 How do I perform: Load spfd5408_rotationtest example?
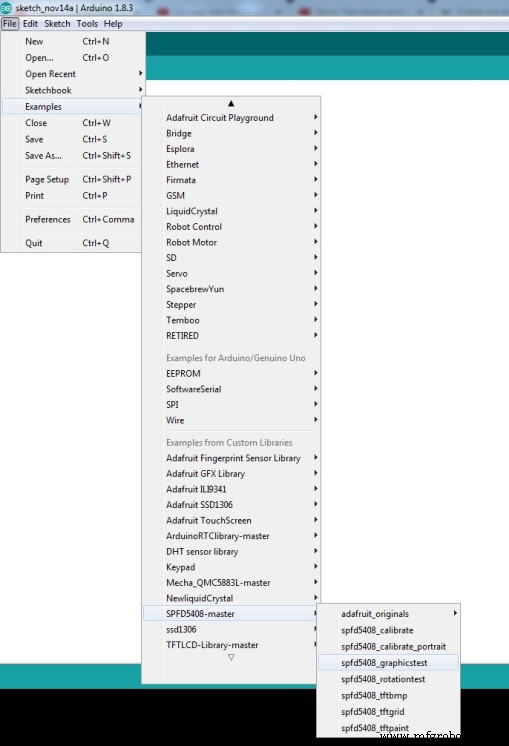(x=388, y=679)
